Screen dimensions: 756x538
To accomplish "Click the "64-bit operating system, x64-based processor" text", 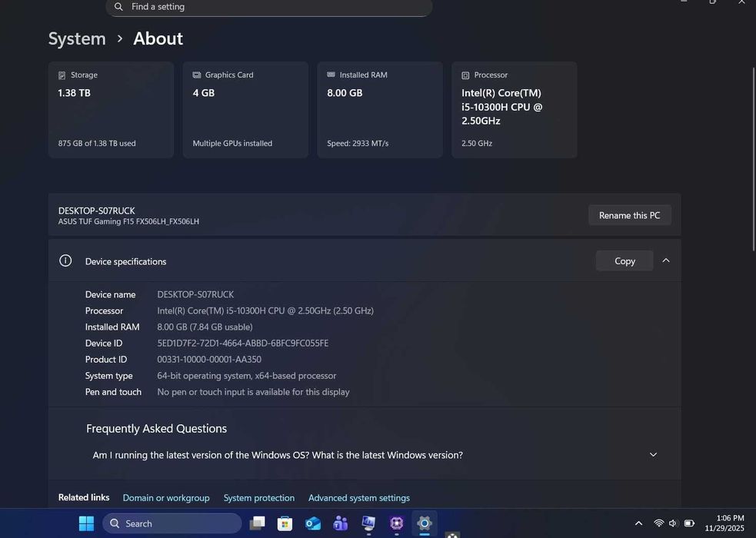I will pyautogui.click(x=246, y=376).
